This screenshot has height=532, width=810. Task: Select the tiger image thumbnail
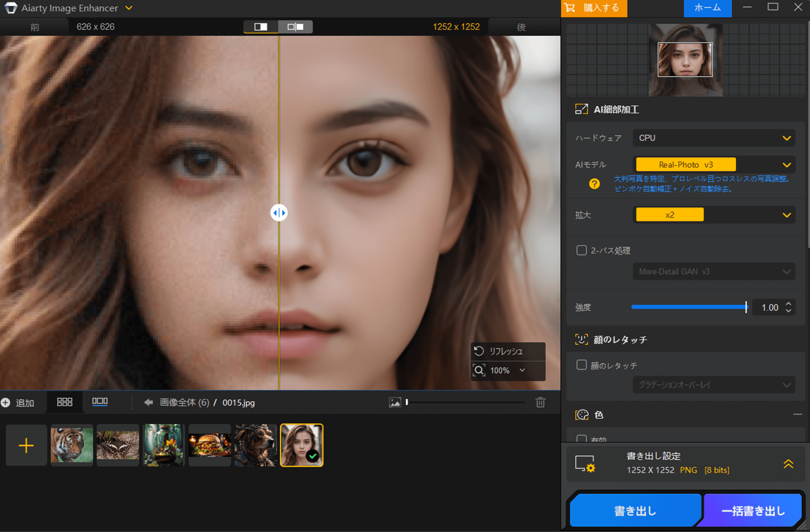[72, 445]
